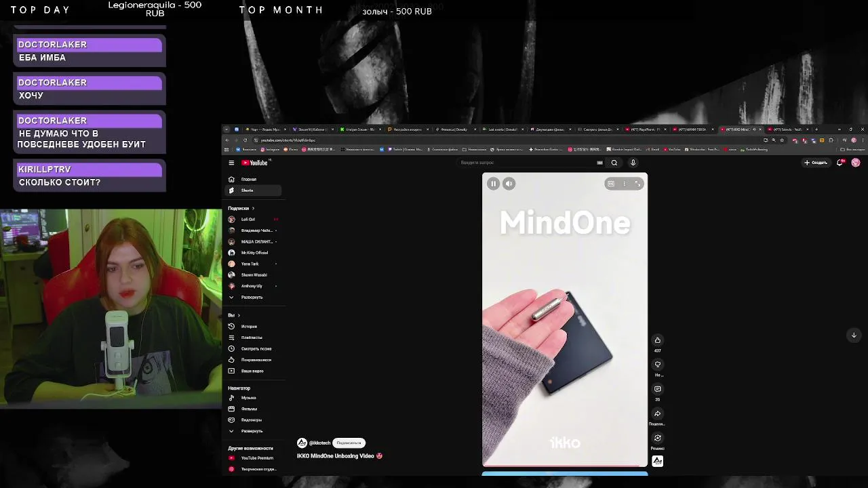The height and width of the screenshot is (488, 868).
Task: Expand Навигатор list with Развернуть
Action: point(252,431)
